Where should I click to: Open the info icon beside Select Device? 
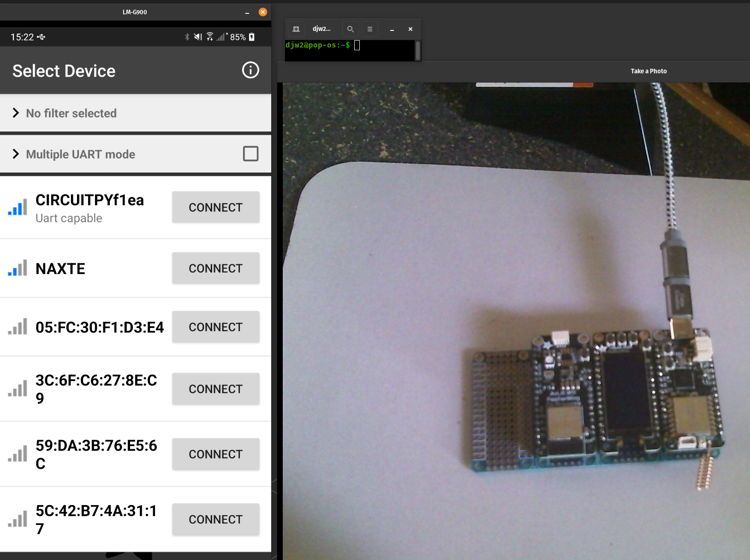(x=250, y=70)
